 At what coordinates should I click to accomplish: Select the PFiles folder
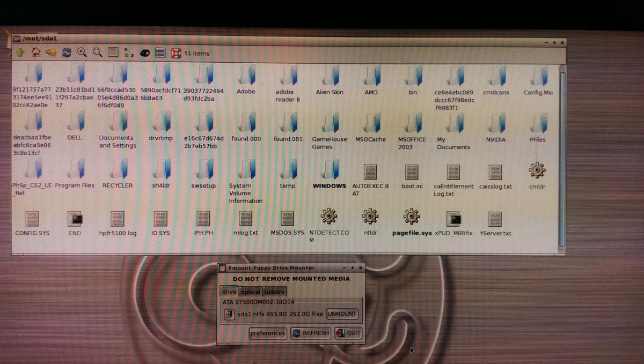537,128
